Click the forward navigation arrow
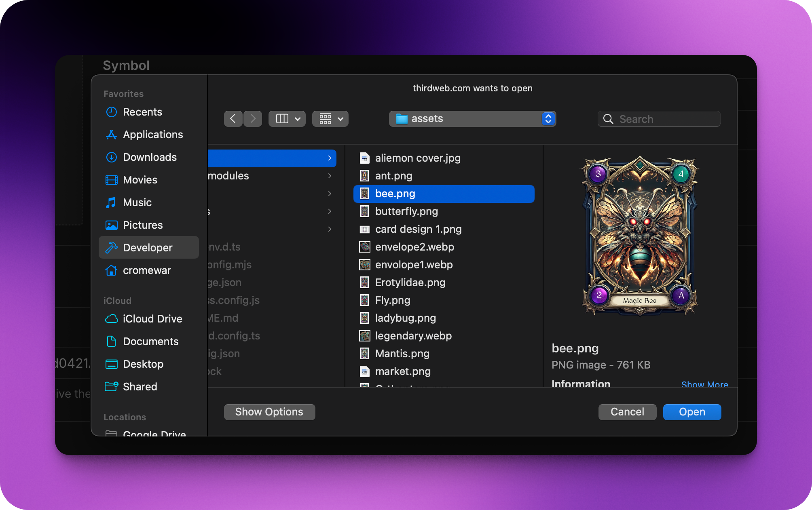This screenshot has width=812, height=510. (x=253, y=119)
